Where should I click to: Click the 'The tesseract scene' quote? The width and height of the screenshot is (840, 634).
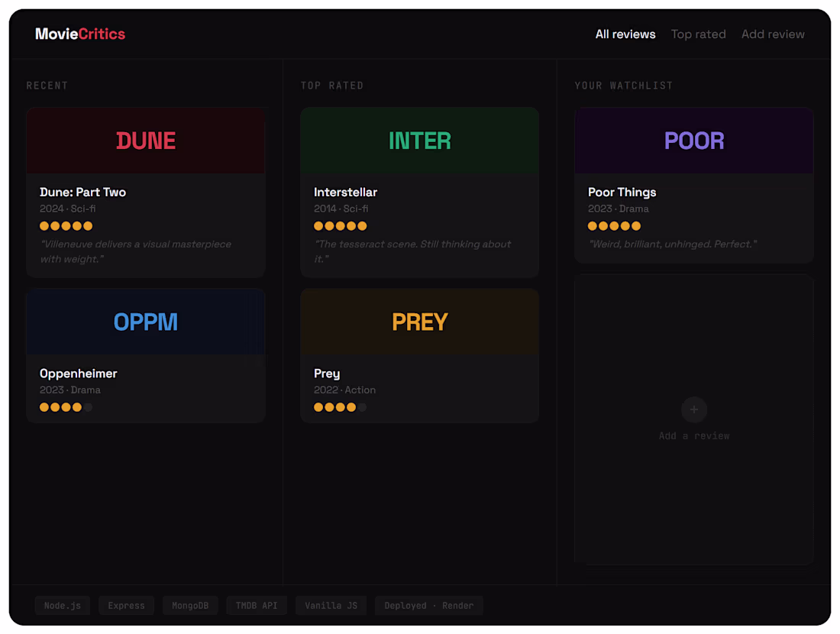pyautogui.click(x=412, y=251)
